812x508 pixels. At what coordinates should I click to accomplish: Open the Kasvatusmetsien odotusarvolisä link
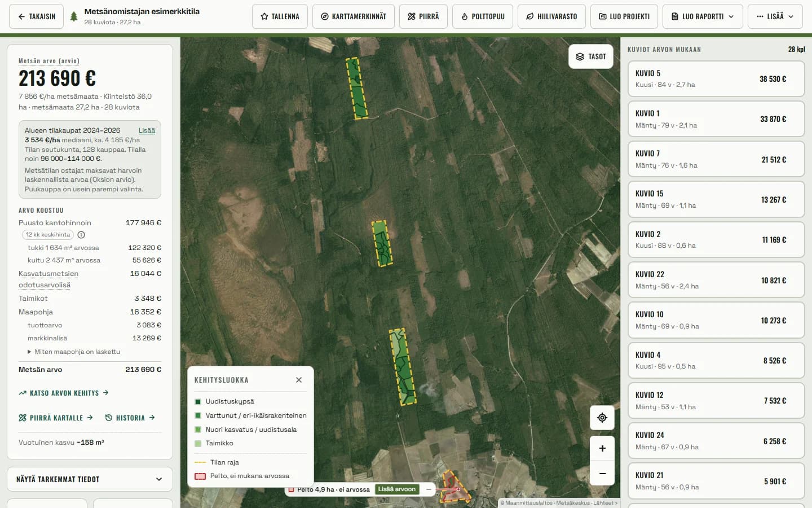48,279
